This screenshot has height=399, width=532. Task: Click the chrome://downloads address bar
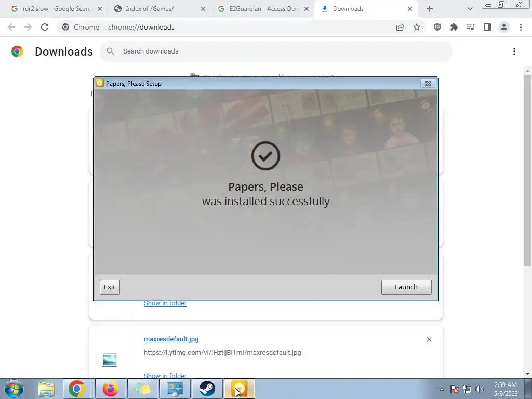coord(241,27)
